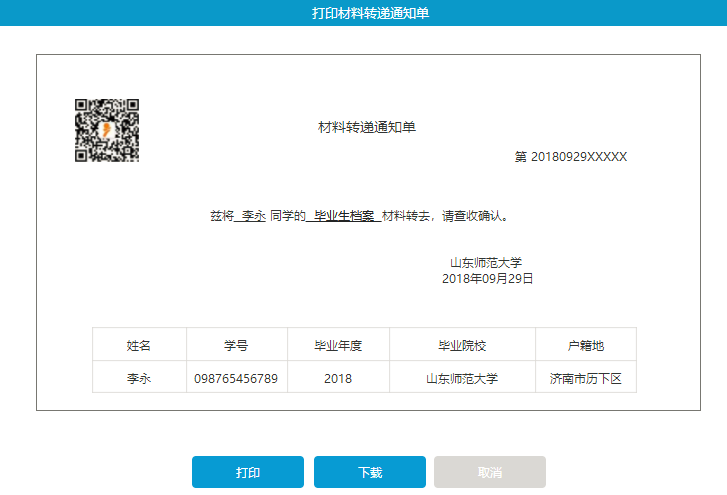This screenshot has height=495, width=727.
Task: Click the 材料转递通知单 document heading
Action: [366, 127]
